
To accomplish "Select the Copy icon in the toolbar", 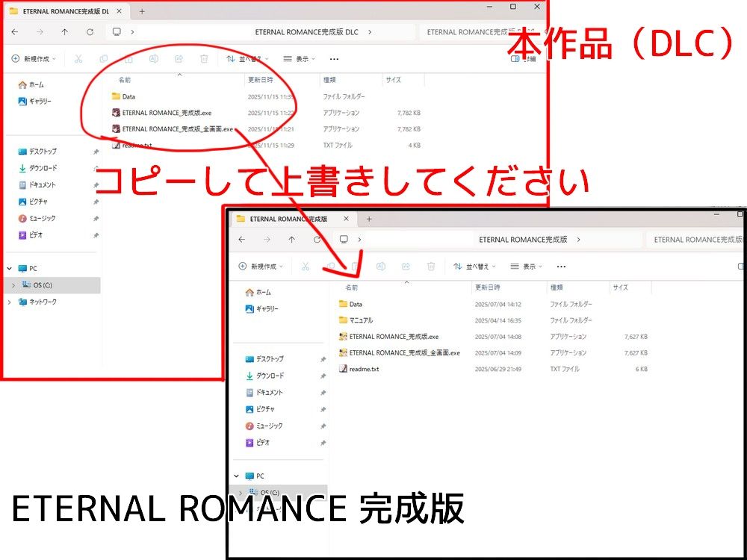I will [x=104, y=57].
